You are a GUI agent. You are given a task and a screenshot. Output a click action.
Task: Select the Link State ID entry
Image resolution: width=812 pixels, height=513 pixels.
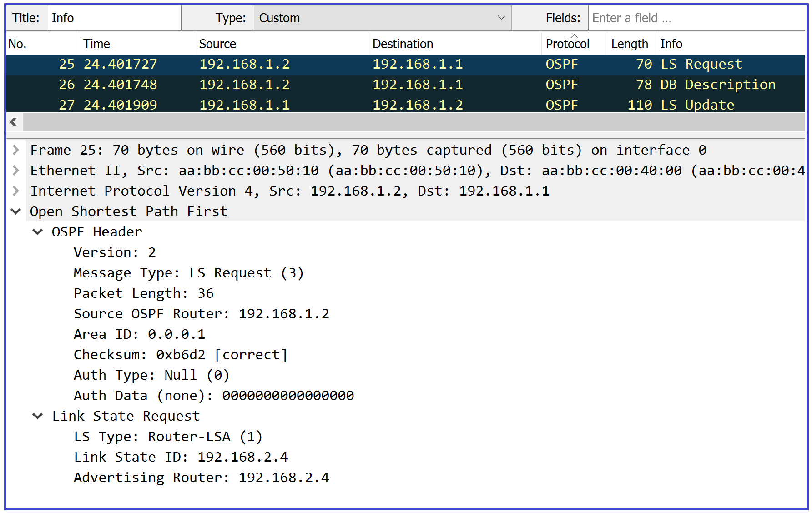(181, 457)
